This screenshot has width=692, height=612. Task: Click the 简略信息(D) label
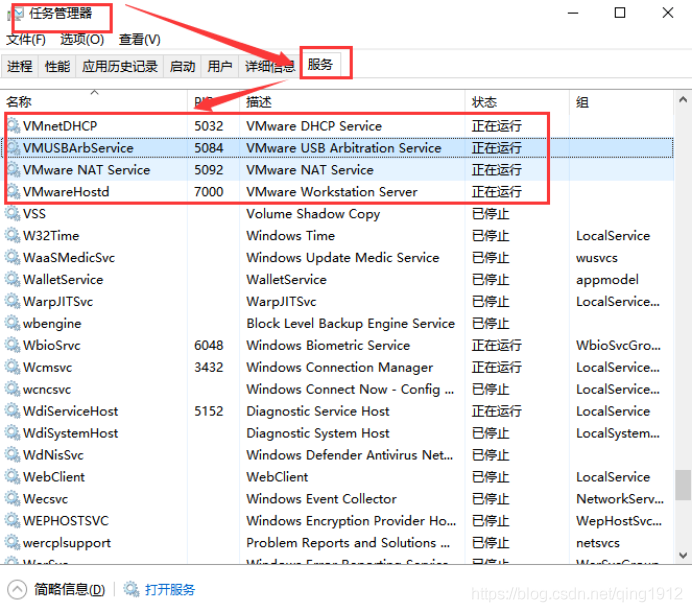point(70,589)
